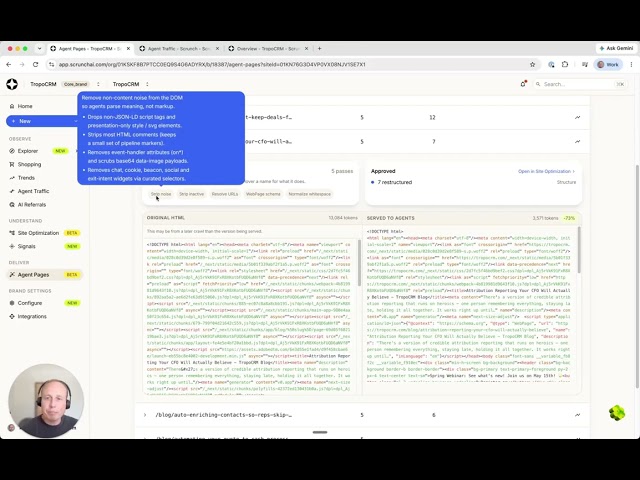Click the browser address bar URL
Image resolution: width=640 pixels, height=480 pixels.
(x=212, y=64)
